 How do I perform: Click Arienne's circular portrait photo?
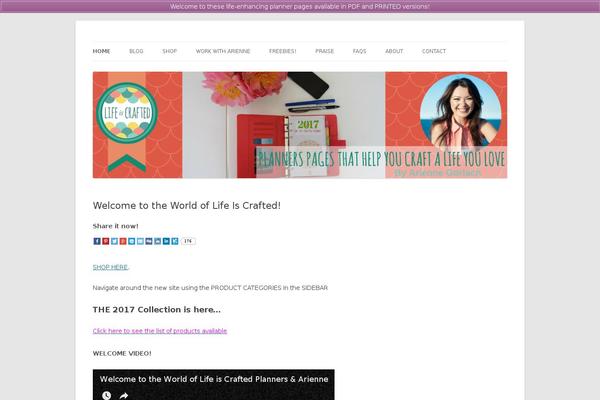(460, 112)
